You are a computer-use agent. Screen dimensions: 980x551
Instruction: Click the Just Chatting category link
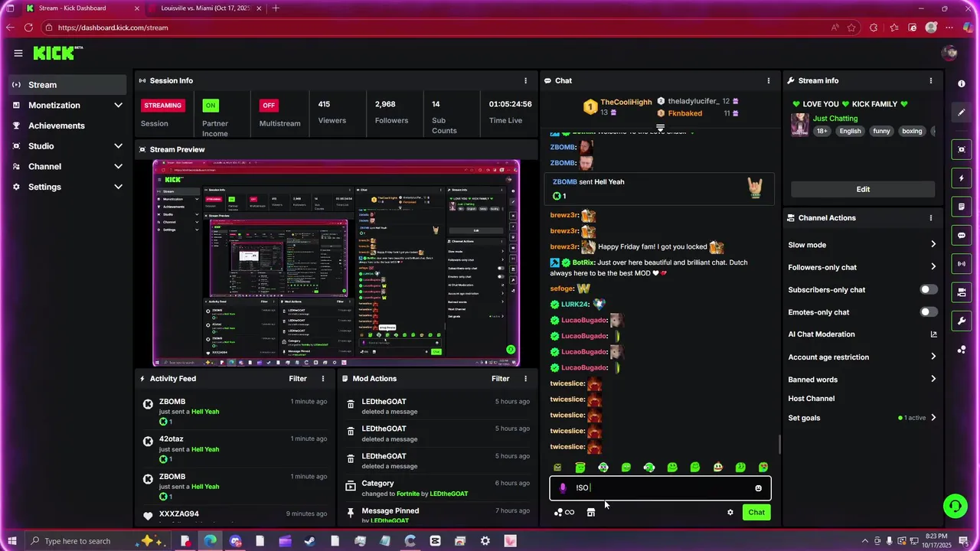[x=835, y=119]
